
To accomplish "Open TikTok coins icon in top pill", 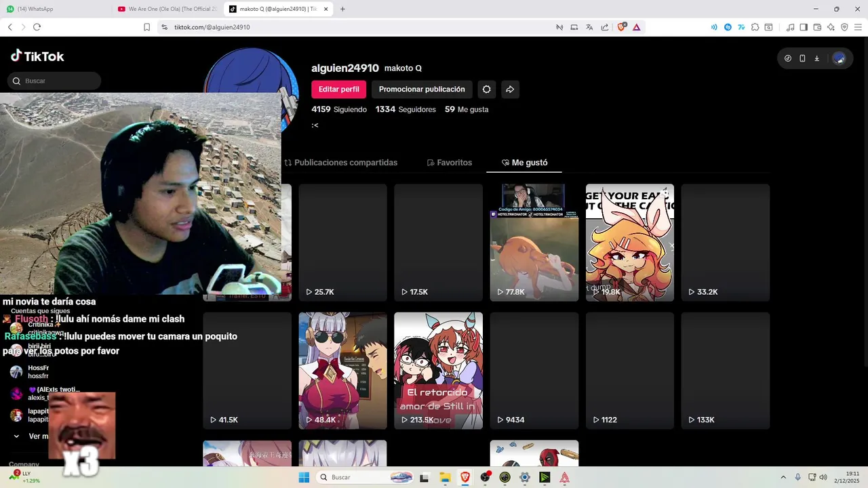I will click(x=788, y=58).
